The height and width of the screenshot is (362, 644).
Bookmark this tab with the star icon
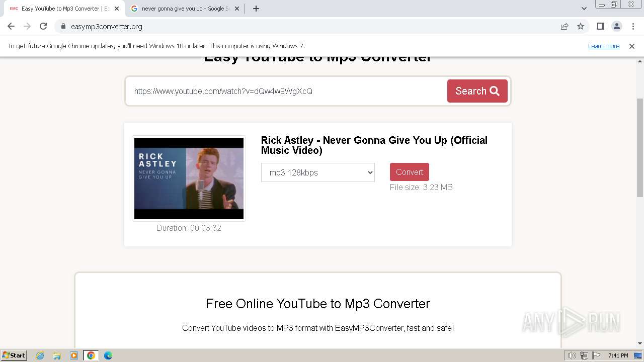(581, 26)
